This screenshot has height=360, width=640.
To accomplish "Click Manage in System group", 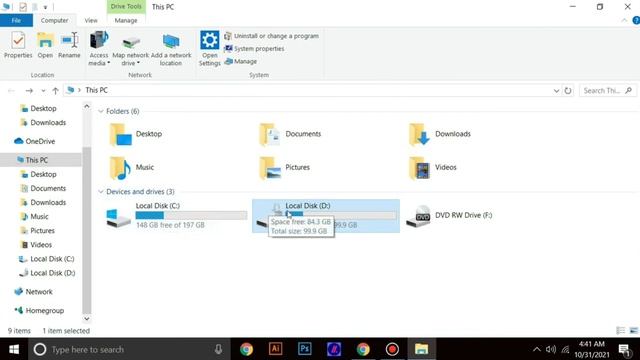I will pyautogui.click(x=241, y=61).
